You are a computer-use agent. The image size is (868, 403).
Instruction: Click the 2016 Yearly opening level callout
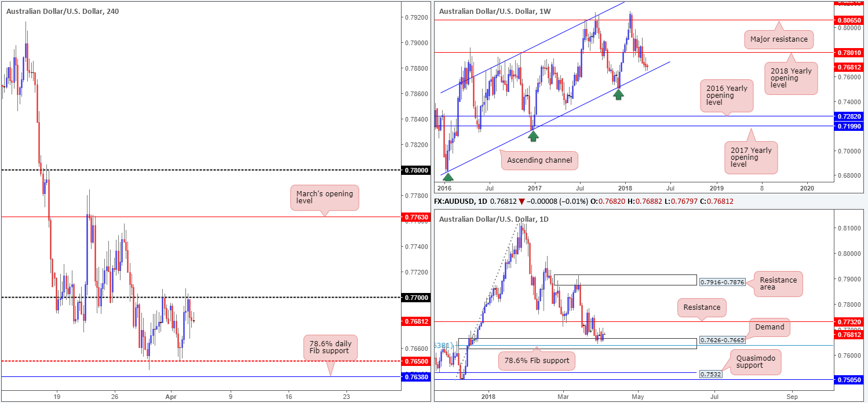(x=727, y=96)
